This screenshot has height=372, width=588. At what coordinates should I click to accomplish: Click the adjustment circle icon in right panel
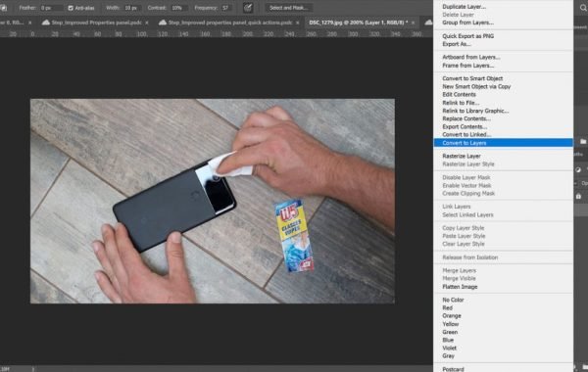pyautogui.click(x=578, y=170)
